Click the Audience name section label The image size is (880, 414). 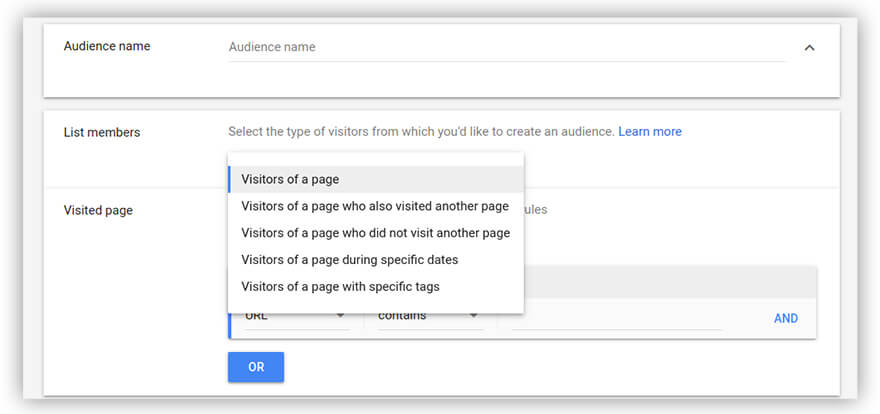pyautogui.click(x=107, y=46)
